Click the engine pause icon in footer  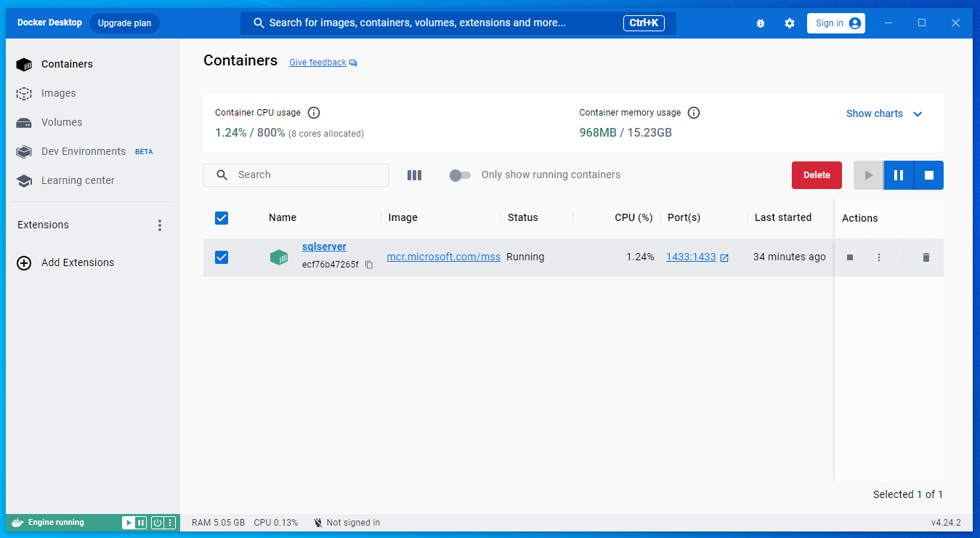click(140, 523)
